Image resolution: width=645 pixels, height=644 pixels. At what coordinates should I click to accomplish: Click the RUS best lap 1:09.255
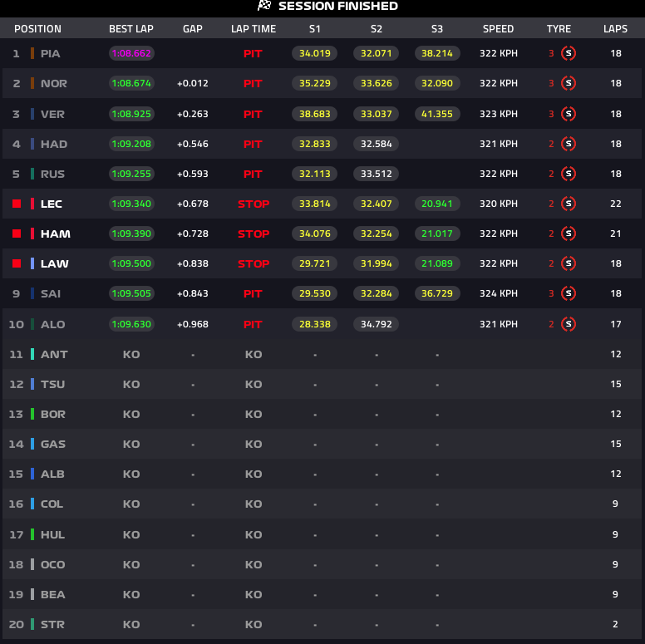point(131,174)
